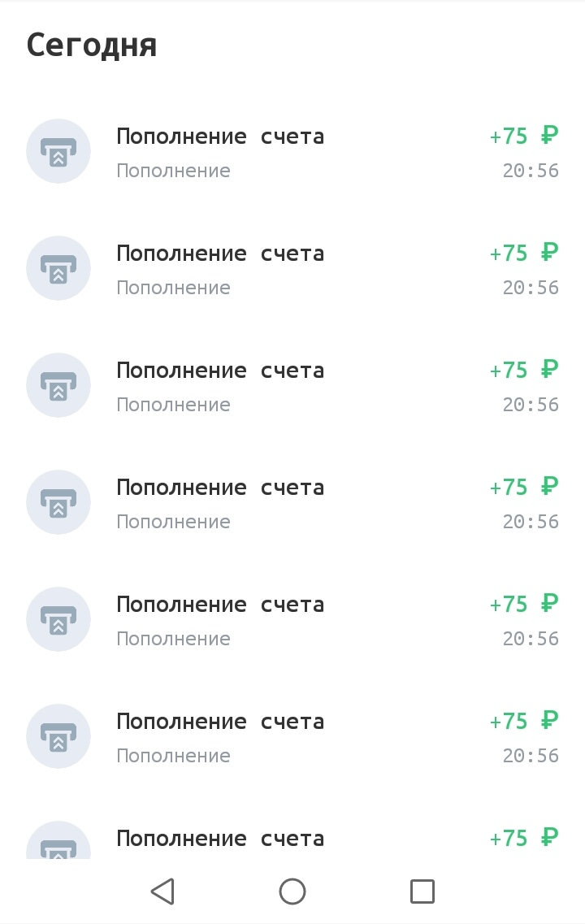
Task: Select the fifth transaction's +75 ₽ amount
Action: click(x=524, y=604)
